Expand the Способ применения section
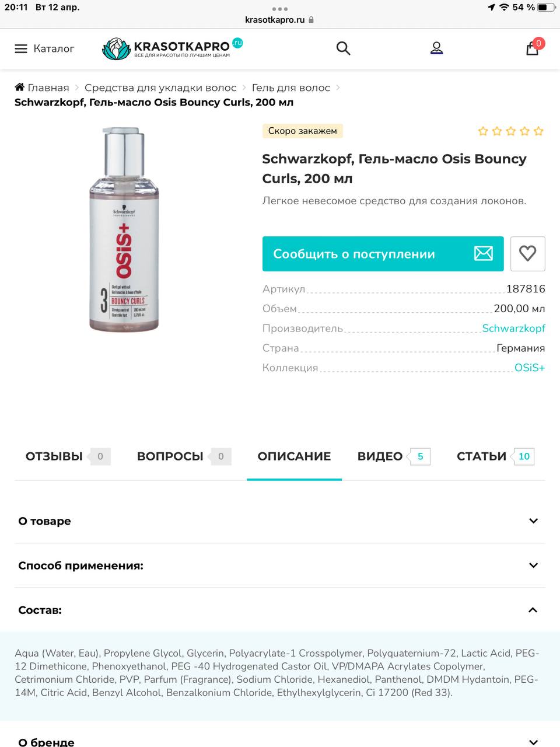560x747 pixels. pyautogui.click(x=280, y=566)
